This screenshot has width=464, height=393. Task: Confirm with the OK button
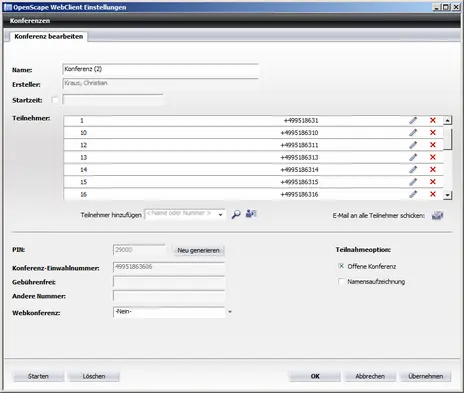pos(315,376)
